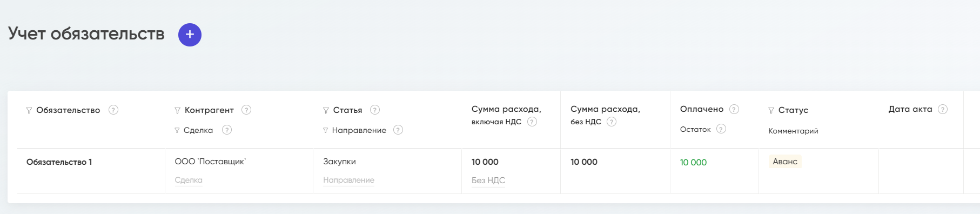Open filter icon for Сделка column
This screenshot has width=980, height=214.
pos(177,130)
